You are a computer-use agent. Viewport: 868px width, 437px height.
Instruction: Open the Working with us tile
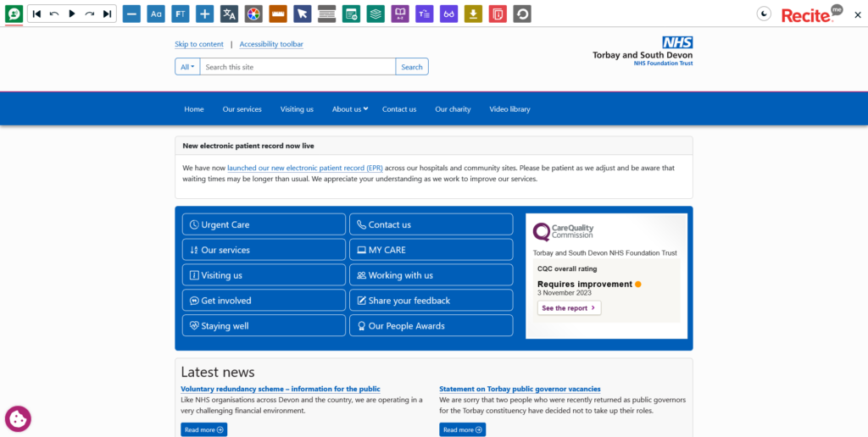431,275
